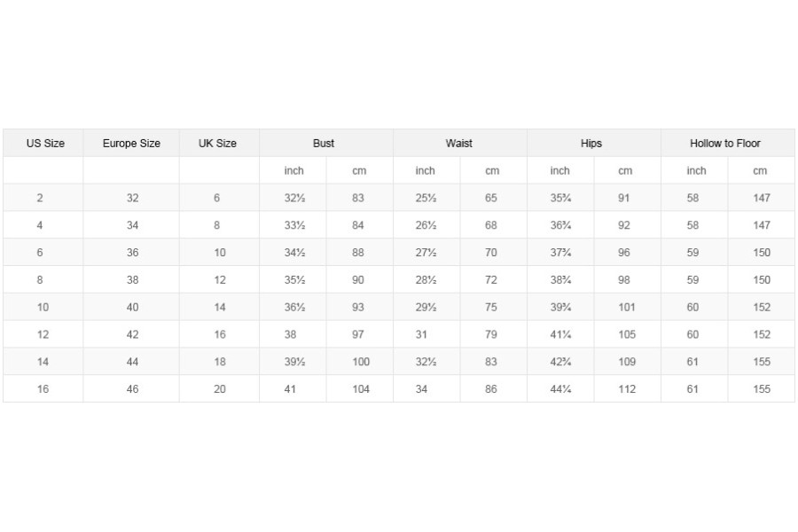Select UK size 10 cell

point(219,253)
